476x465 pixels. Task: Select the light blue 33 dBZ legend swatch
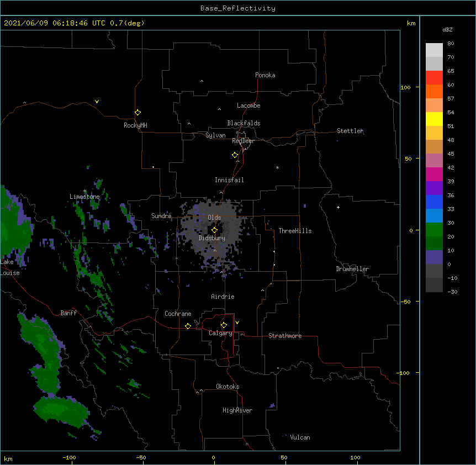pyautogui.click(x=434, y=215)
